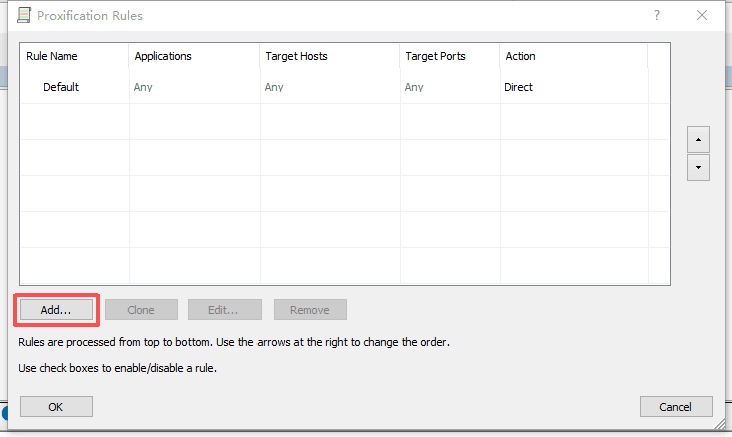Move rule down with the down arrow
This screenshot has width=732, height=437.
tap(699, 168)
